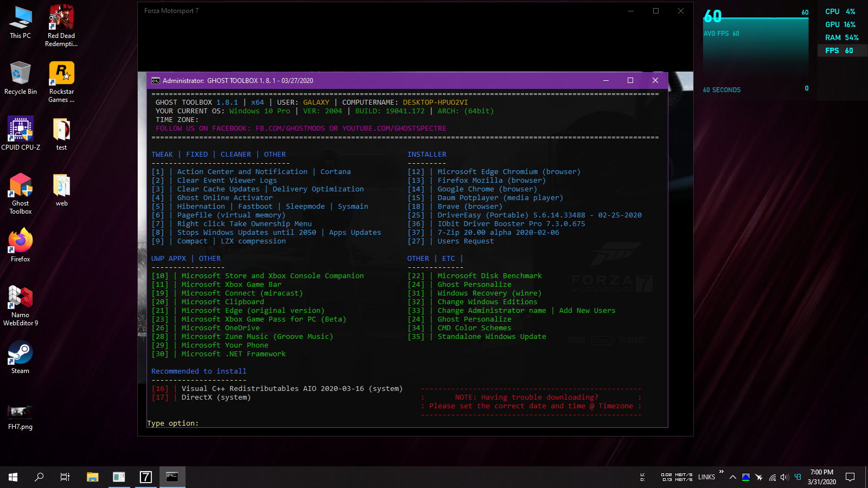The image size is (868, 488).
Task: Click the LINKS toolbar label
Action: coord(706,477)
